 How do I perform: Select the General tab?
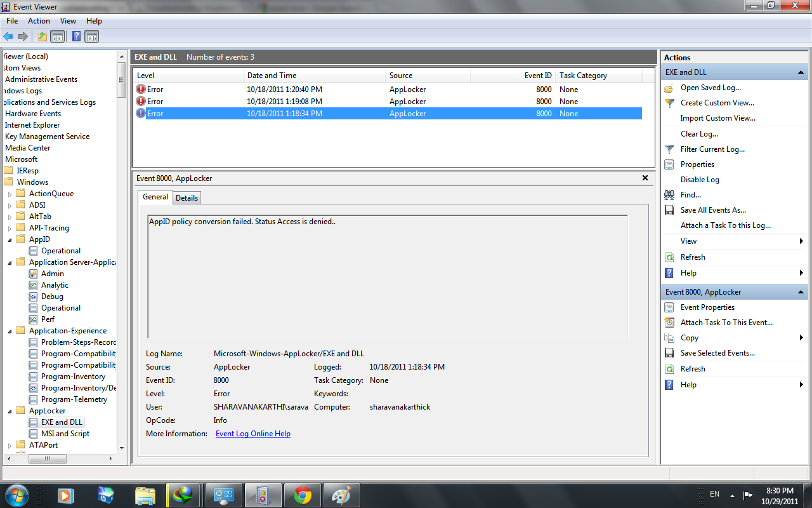[155, 197]
